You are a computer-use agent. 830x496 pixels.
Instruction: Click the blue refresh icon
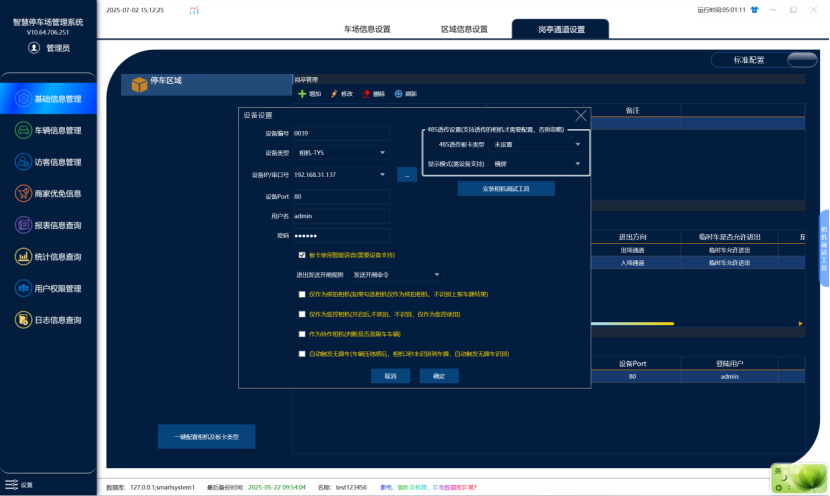tap(399, 94)
